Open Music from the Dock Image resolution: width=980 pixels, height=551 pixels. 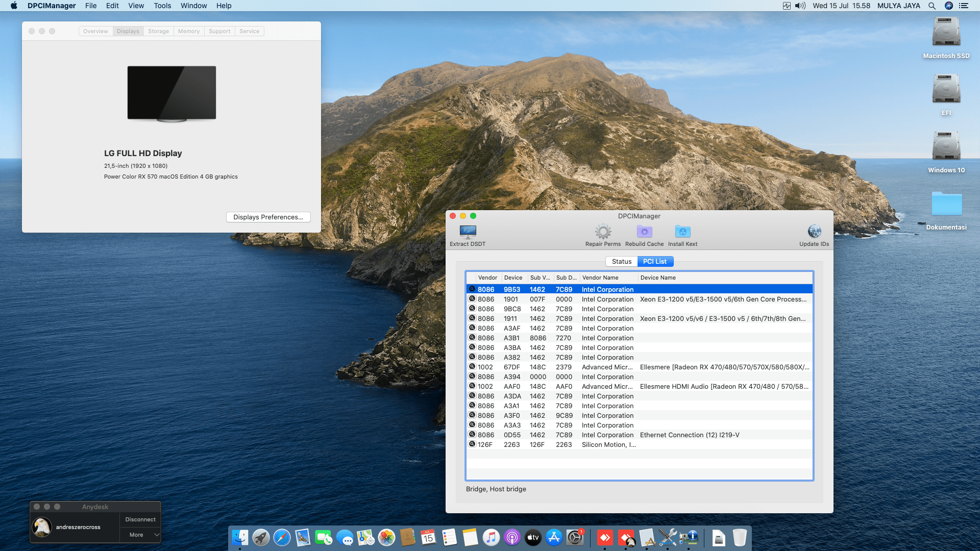491,537
